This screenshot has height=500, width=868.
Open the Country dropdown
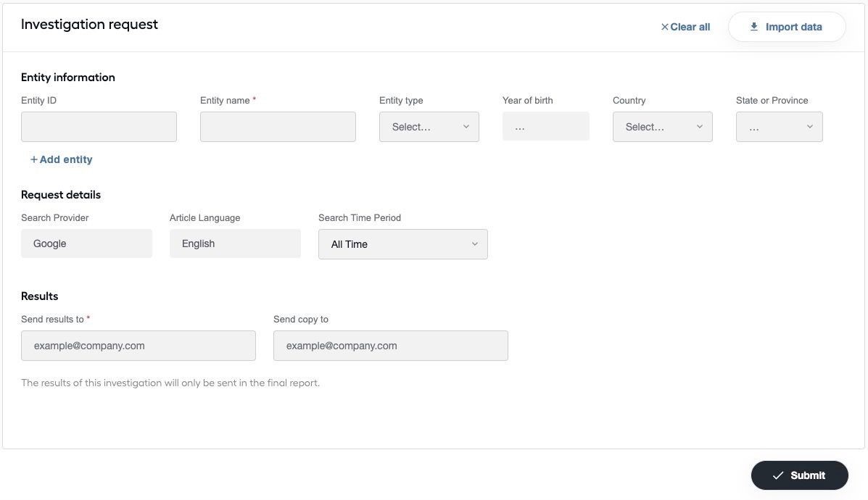pyautogui.click(x=663, y=127)
